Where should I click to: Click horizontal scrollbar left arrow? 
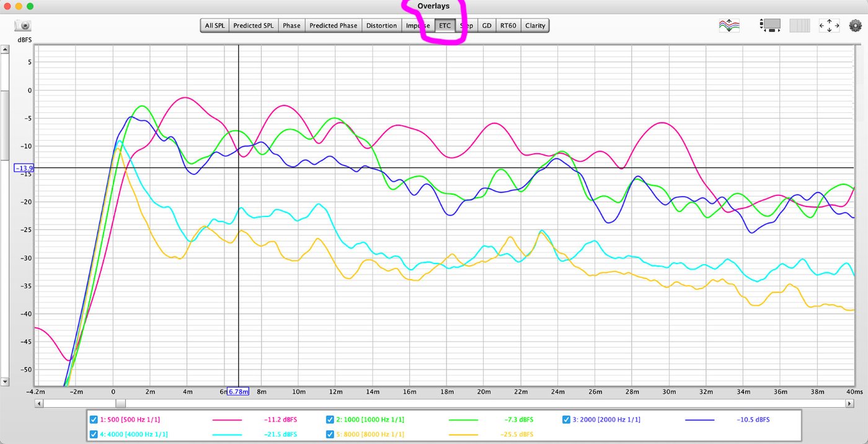[38, 404]
